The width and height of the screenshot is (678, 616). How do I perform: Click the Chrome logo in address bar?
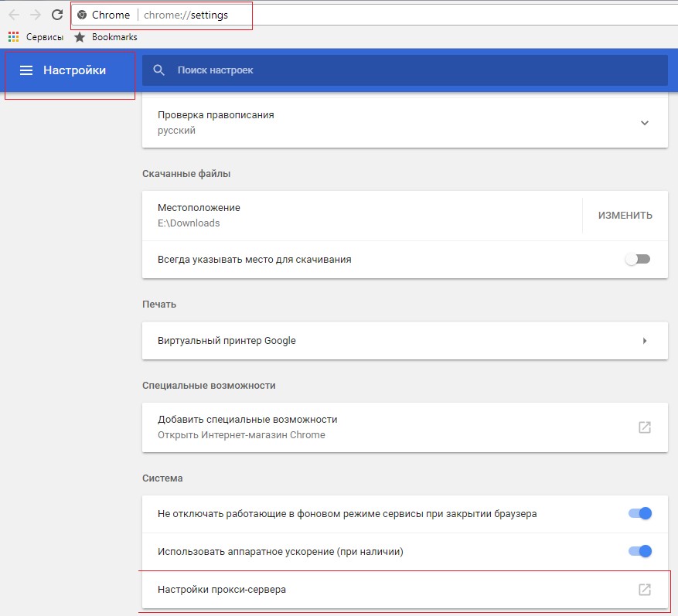point(82,15)
